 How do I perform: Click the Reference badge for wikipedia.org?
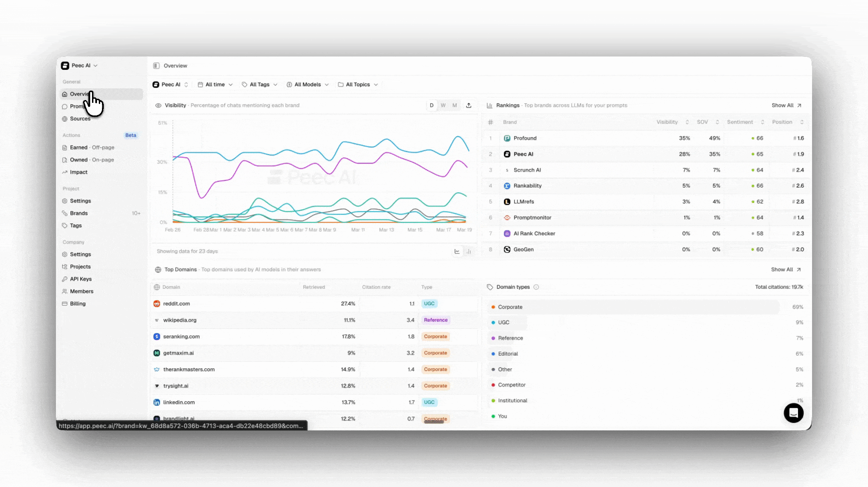pyautogui.click(x=436, y=320)
